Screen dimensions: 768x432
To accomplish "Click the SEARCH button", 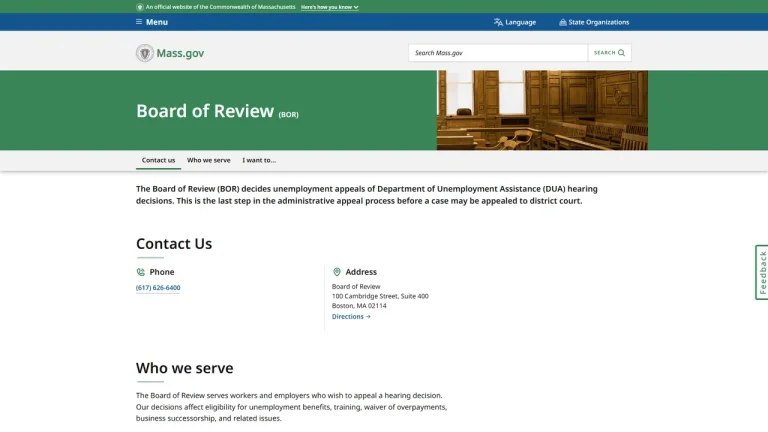I will click(609, 53).
